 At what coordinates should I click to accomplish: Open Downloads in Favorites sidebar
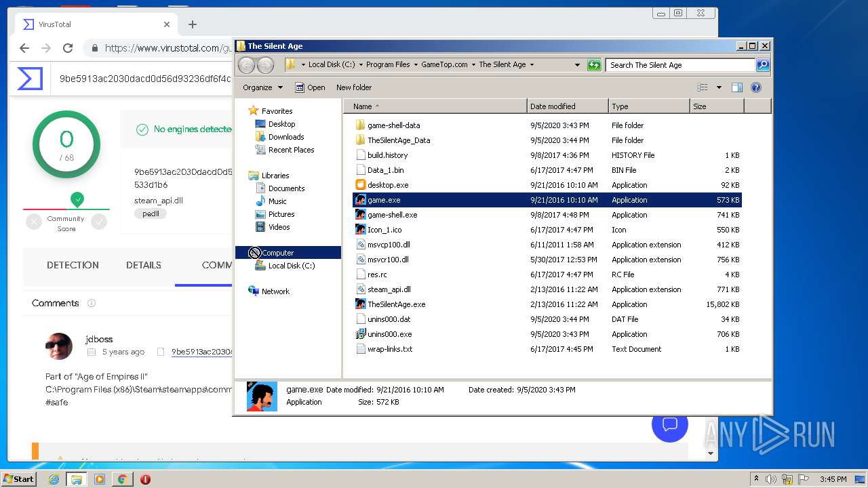[286, 137]
